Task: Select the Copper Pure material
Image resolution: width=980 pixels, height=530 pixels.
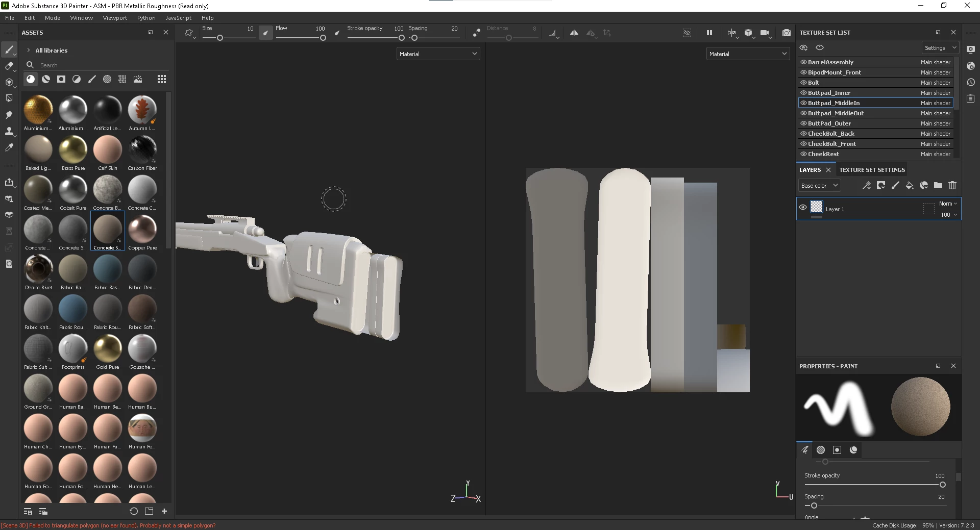Action: point(142,232)
